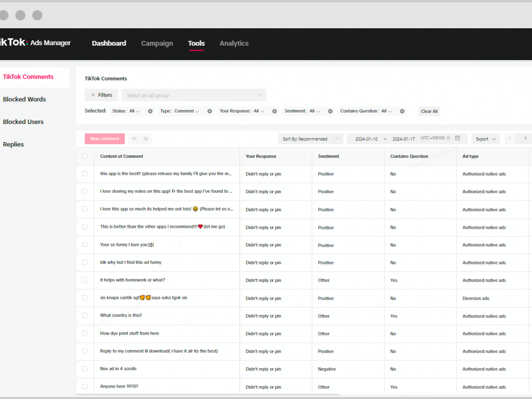This screenshot has width=532, height=399.
Task: Open Blocked Users in sidebar
Action: pyautogui.click(x=23, y=122)
